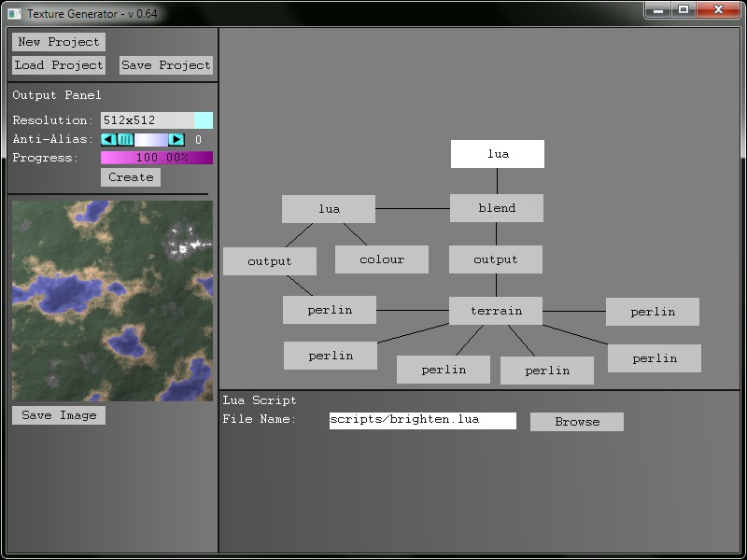Viewport: 747px width, 560px height.
Task: Click Save Project
Action: (x=165, y=65)
